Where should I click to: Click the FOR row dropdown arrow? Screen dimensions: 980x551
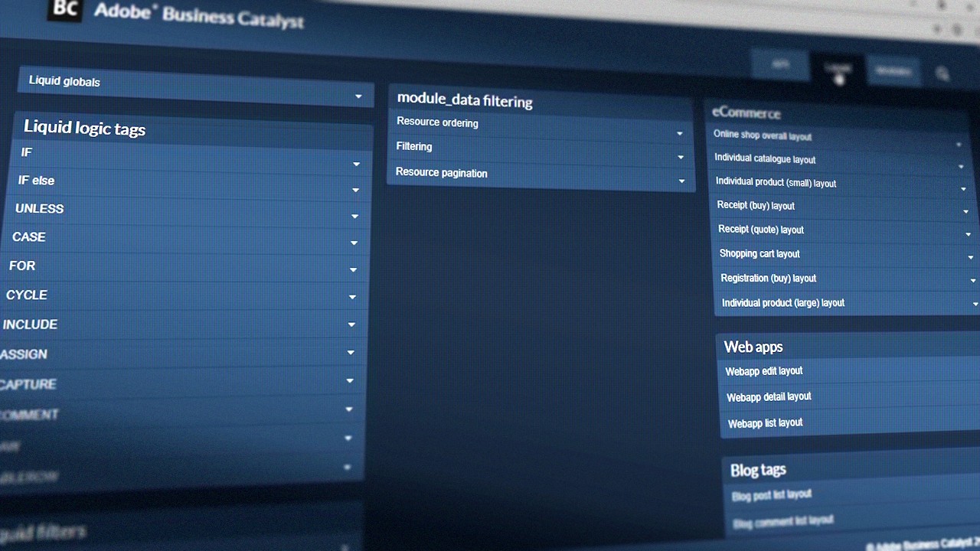354,269
